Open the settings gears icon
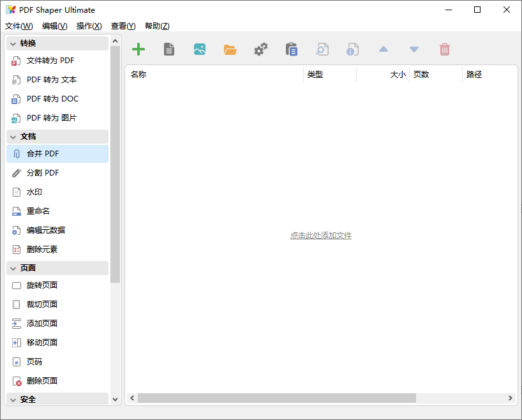 (x=260, y=49)
